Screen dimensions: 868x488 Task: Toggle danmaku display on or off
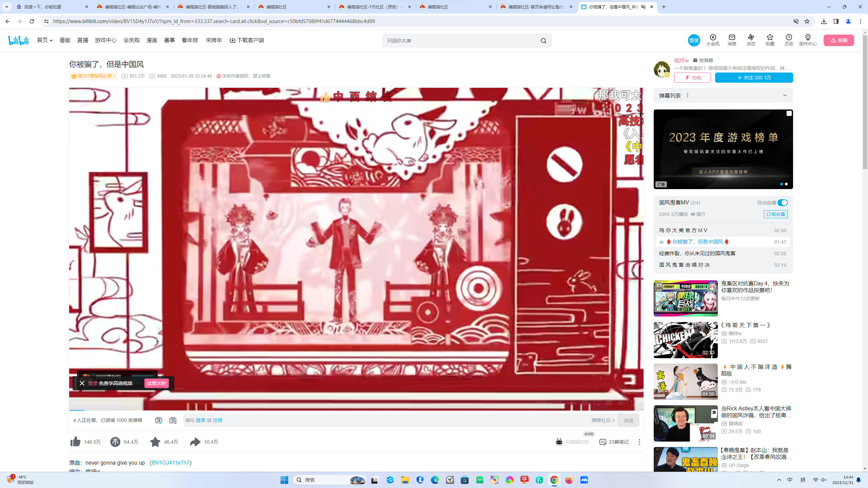click(x=159, y=420)
